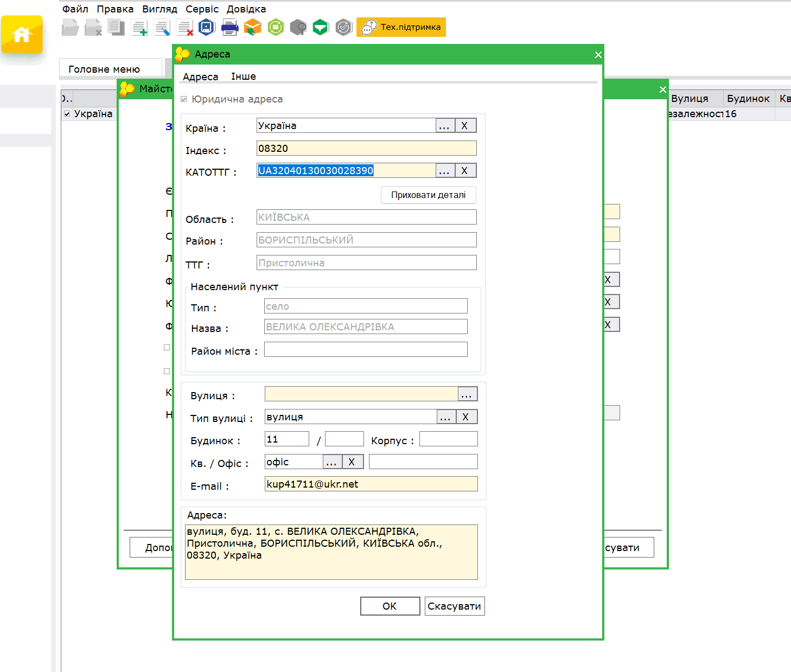Click the add row icon with green plus
The height and width of the screenshot is (672, 791).
[139, 27]
